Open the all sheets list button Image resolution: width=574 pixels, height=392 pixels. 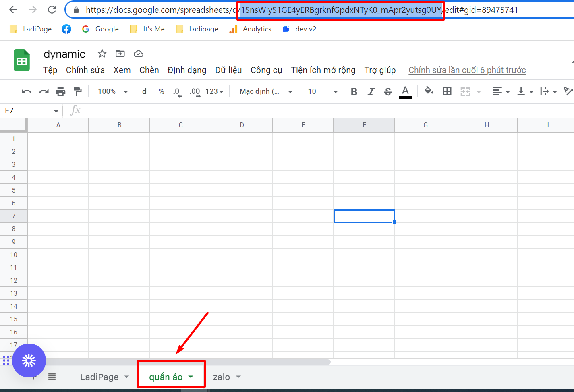tap(52, 377)
